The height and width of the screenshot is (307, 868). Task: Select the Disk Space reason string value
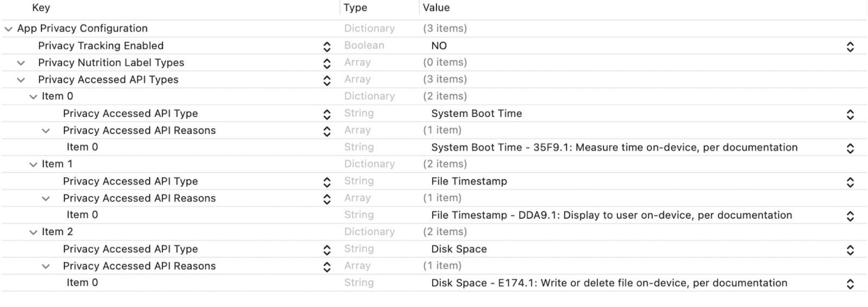click(609, 283)
